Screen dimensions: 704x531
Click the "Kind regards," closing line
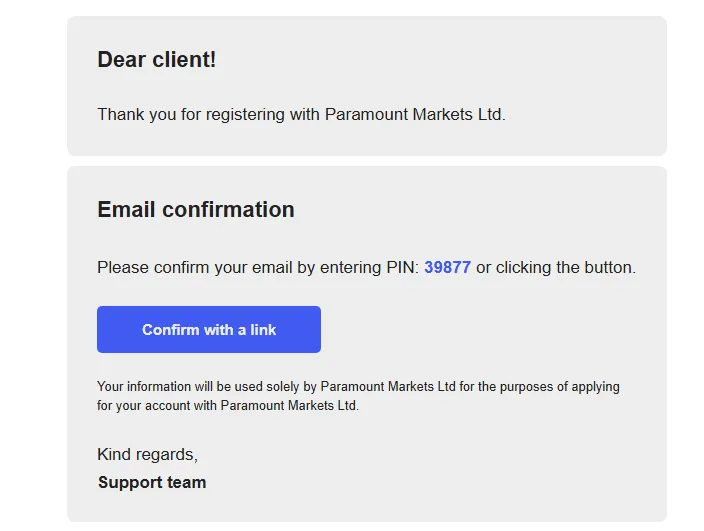pos(147,455)
